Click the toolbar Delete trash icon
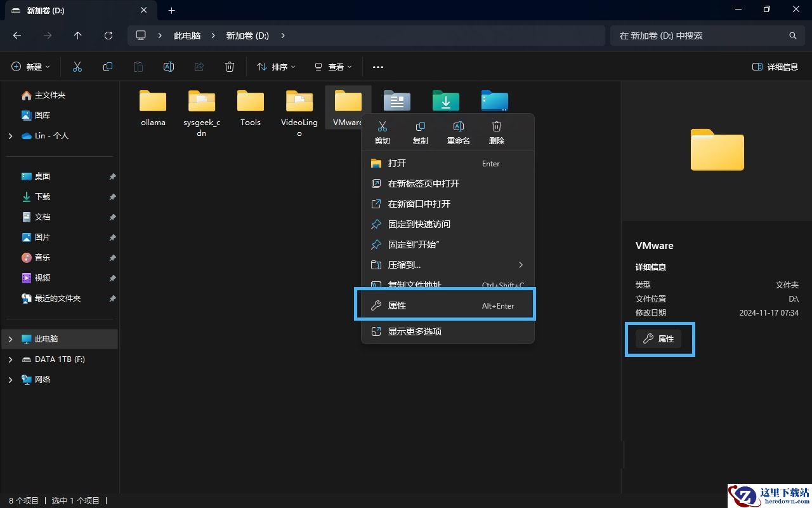Screen dimensions: 812x508 click(230, 67)
